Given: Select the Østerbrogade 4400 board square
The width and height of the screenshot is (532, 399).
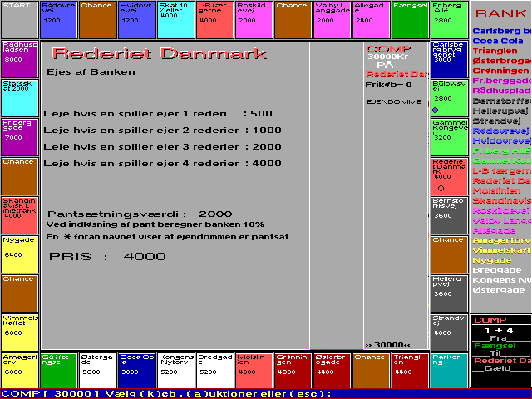Looking at the screenshot, I should [332, 370].
